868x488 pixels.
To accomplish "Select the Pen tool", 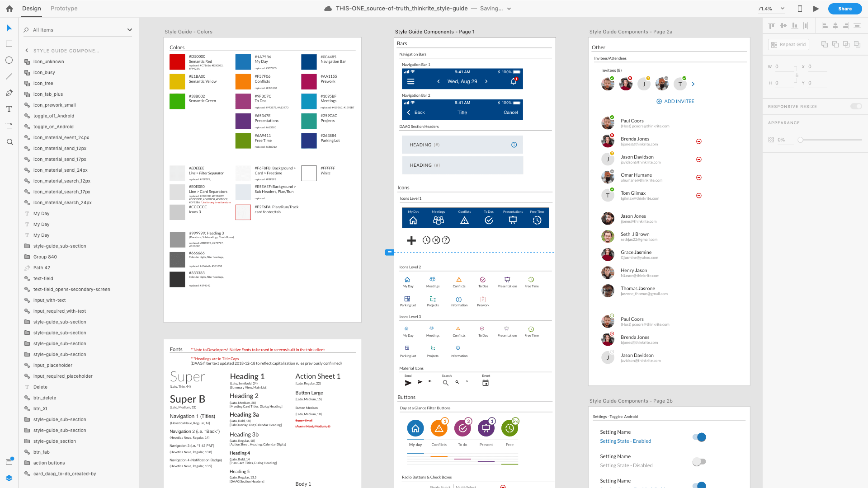I will click(x=9, y=93).
